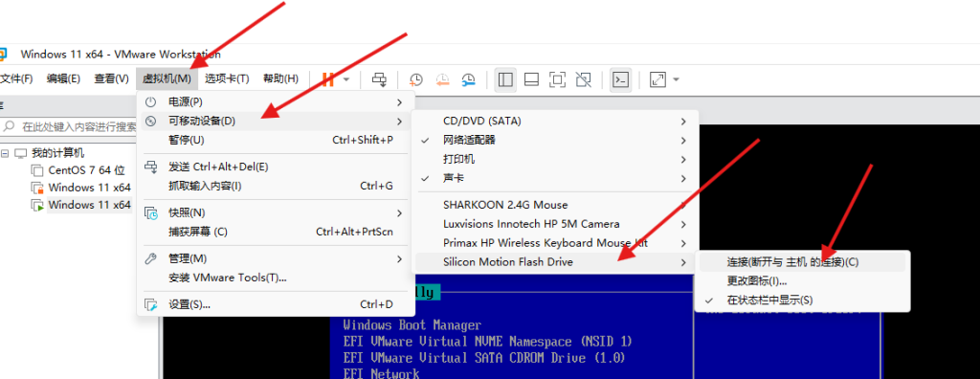The width and height of the screenshot is (980, 379).
Task: Select EFI VMware Virtual NVME Namespace entry
Action: point(487,342)
